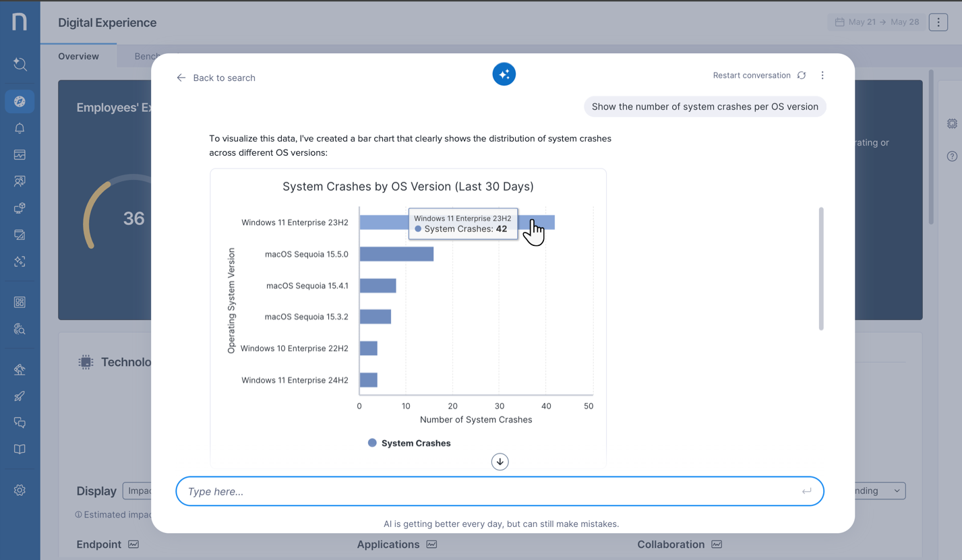Click the scroll-down arrow button in chat
This screenshot has width=962, height=560.
(x=500, y=462)
